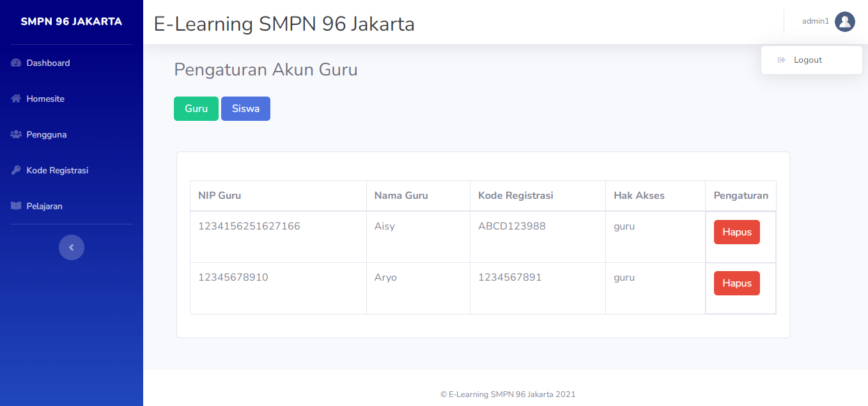Select the ABCD123988 registration code cell
The image size is (868, 406).
pos(511,226)
